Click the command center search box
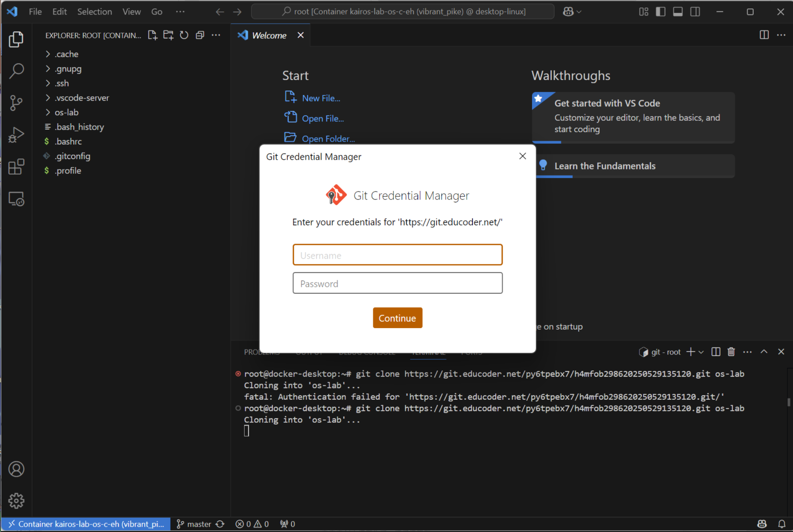 pos(403,11)
